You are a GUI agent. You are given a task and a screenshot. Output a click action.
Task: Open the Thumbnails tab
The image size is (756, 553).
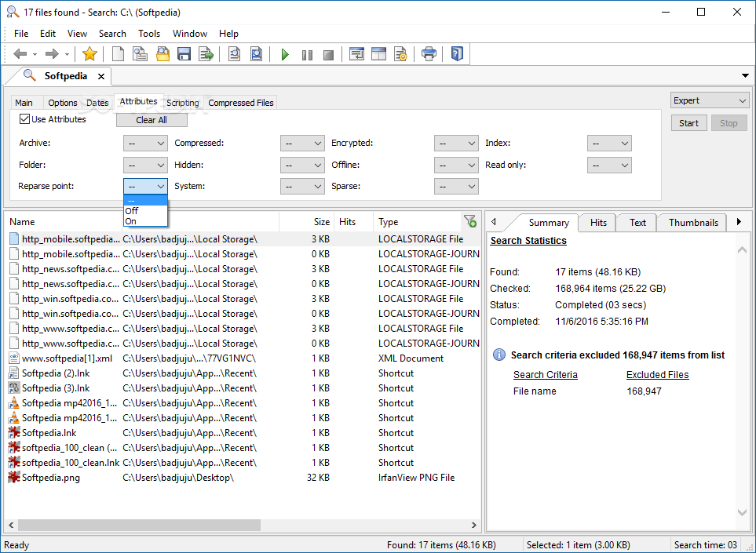click(693, 223)
